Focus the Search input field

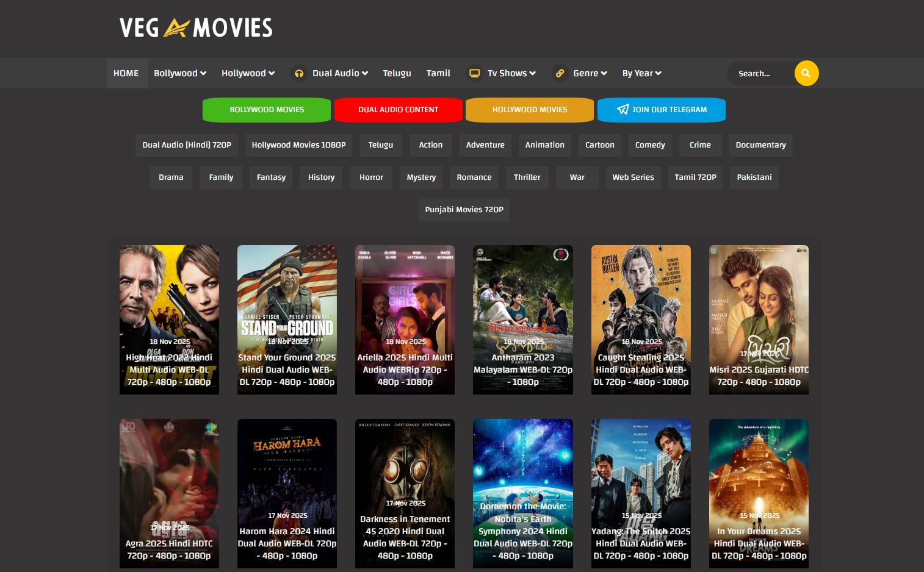[x=762, y=73]
